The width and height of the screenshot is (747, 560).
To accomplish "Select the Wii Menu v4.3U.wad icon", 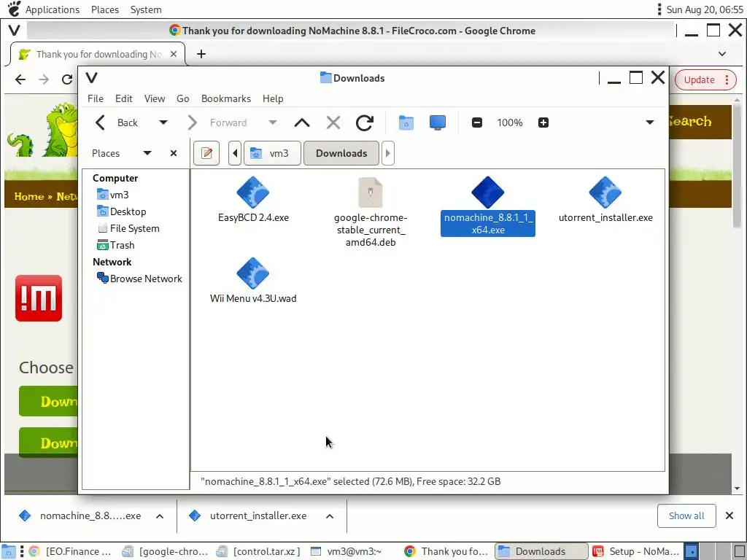I will point(253,273).
